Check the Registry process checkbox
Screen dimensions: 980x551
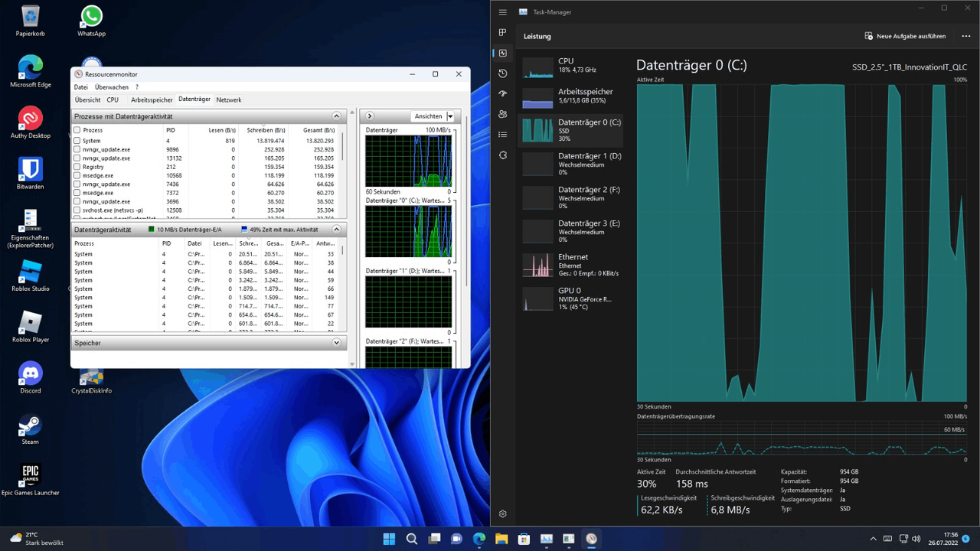pyautogui.click(x=77, y=167)
